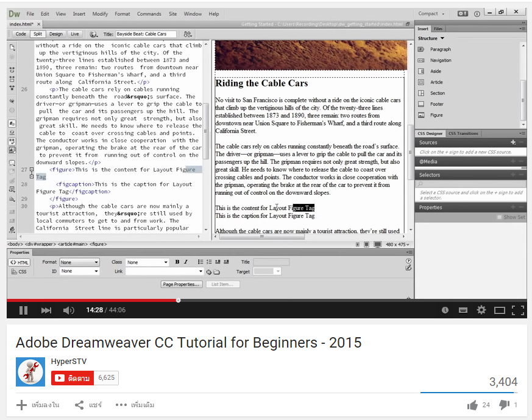Insert a Paragraph element
The width and height of the screenshot is (532, 420).
(x=441, y=49)
